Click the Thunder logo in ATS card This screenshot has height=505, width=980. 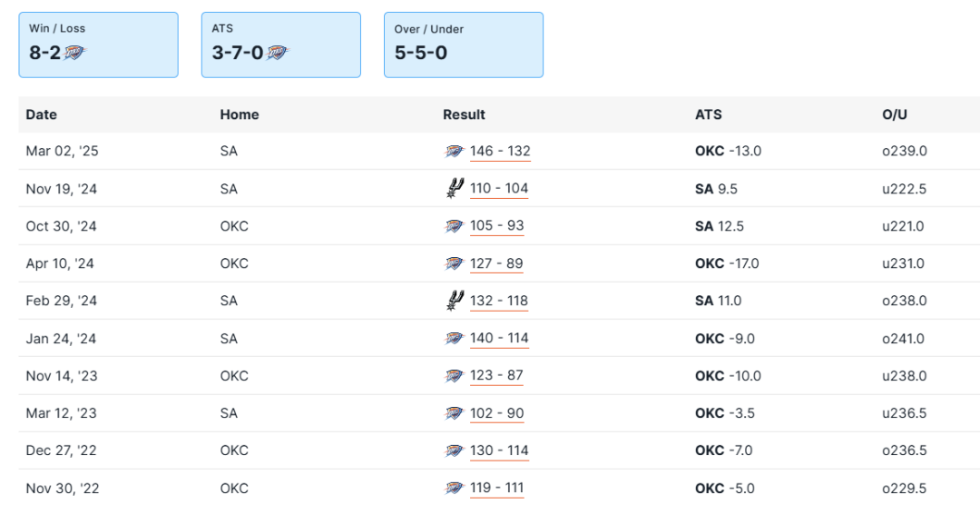pos(278,54)
